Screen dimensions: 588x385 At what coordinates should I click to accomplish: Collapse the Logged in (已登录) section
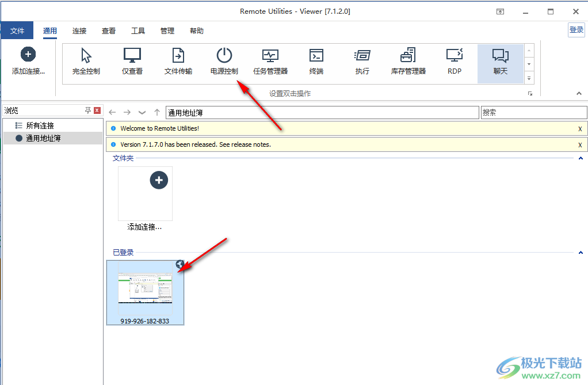(581, 252)
